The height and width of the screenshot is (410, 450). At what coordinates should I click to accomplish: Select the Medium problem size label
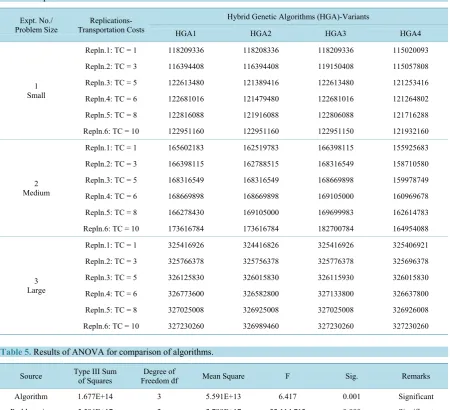[36, 193]
